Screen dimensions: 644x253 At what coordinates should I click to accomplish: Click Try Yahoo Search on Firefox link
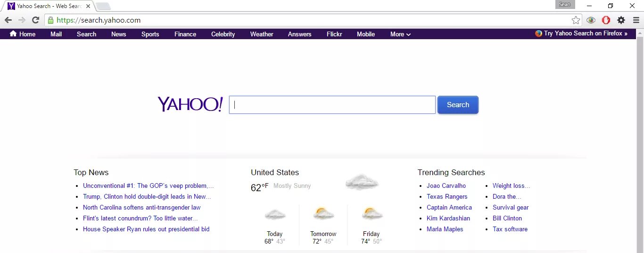click(x=586, y=34)
